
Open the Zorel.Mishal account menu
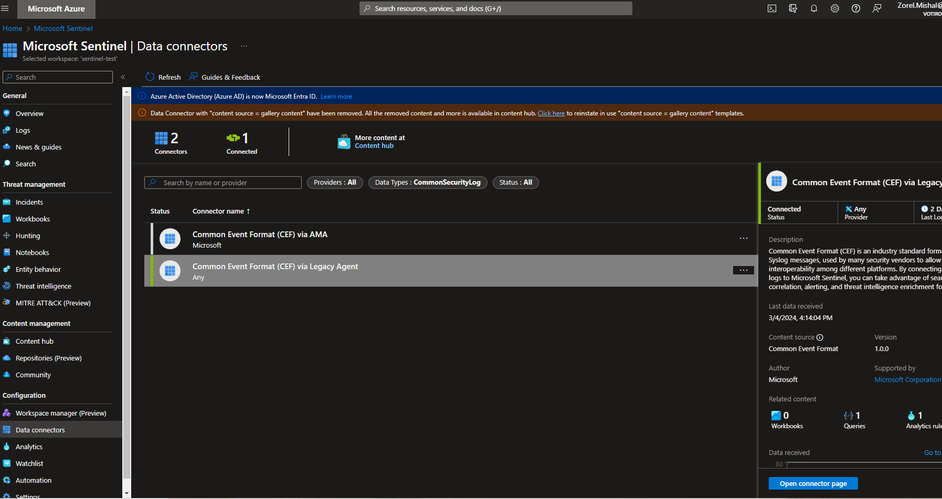(x=917, y=8)
